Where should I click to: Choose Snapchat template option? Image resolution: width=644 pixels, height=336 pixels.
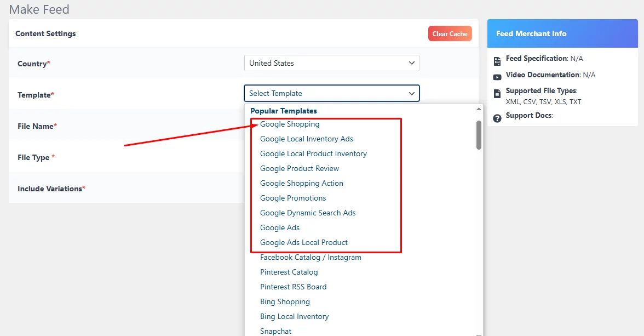pos(275,332)
